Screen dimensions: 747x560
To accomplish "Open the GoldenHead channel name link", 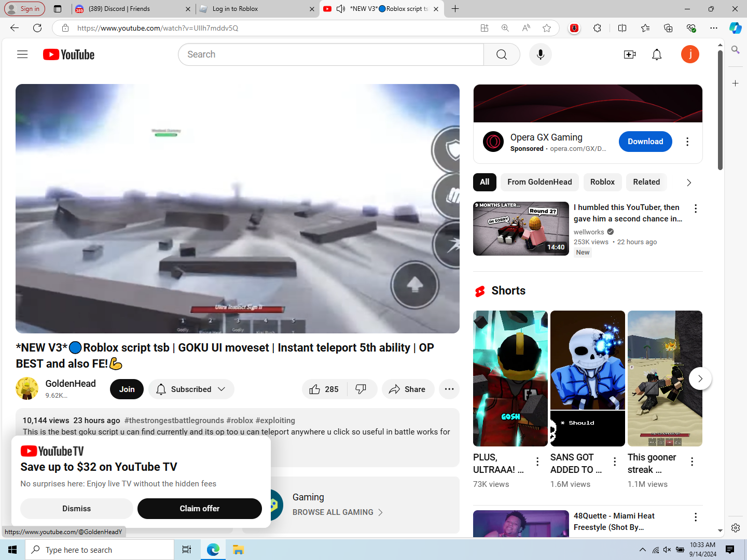I will (71, 384).
